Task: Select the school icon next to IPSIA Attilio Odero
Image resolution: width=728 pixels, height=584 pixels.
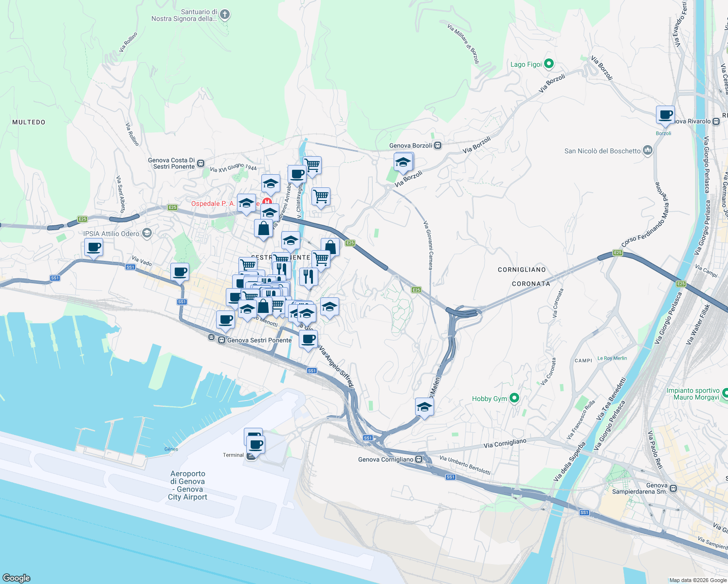Action: point(146,233)
